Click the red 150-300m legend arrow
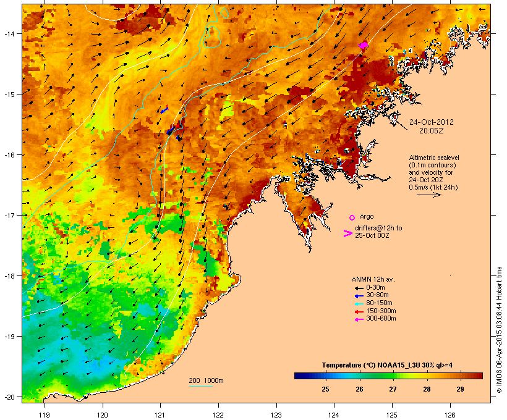 click(359, 312)
